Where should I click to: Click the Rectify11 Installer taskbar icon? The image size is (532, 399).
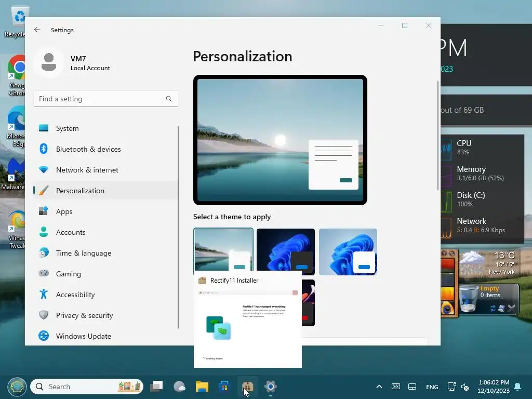pyautogui.click(x=248, y=387)
